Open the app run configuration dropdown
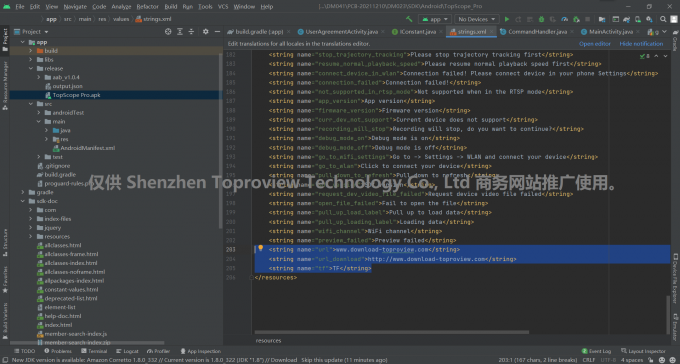 pos(435,19)
